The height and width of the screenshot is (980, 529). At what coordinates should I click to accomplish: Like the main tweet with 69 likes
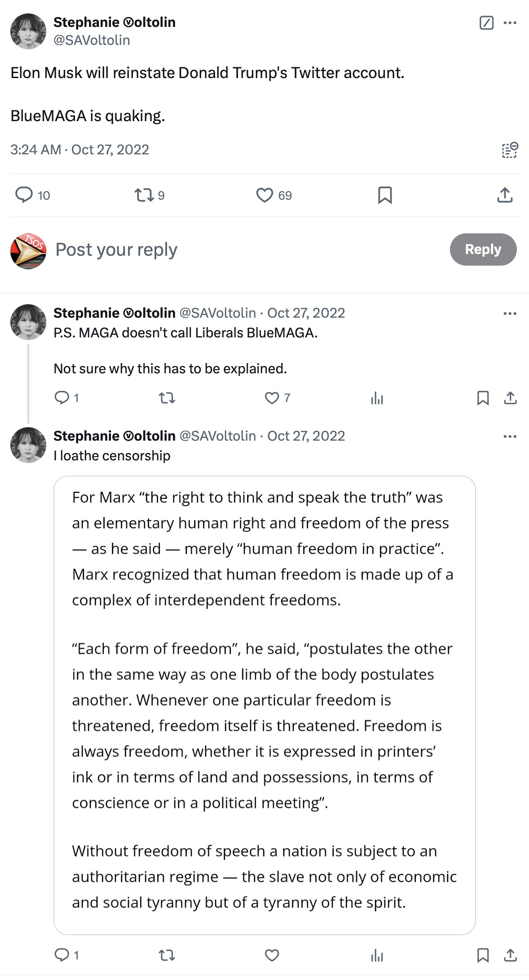coord(264,195)
